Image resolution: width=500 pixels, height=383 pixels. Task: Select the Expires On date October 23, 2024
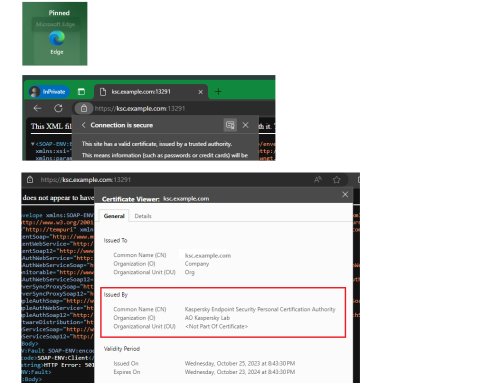(x=240, y=372)
